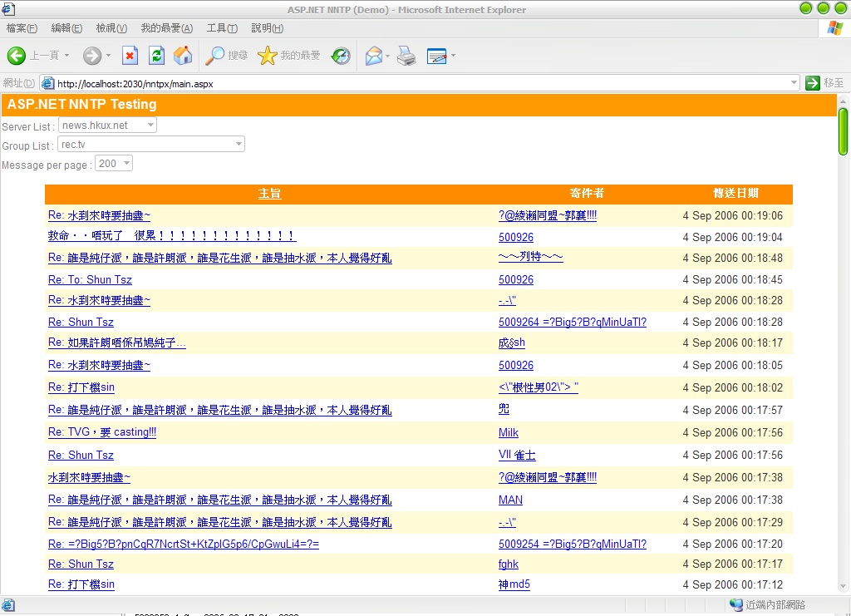This screenshot has height=616, width=851.
Task: Click the Forward arrow toolbar icon
Action: point(91,56)
